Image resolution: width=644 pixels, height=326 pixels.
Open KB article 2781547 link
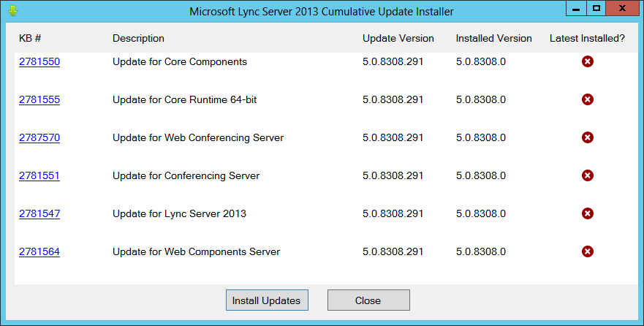point(39,213)
